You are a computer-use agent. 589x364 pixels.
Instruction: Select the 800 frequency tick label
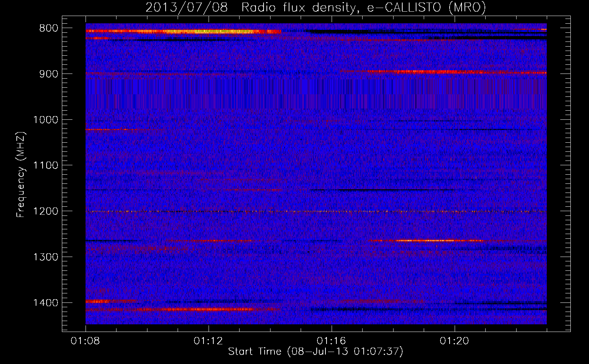coord(49,28)
